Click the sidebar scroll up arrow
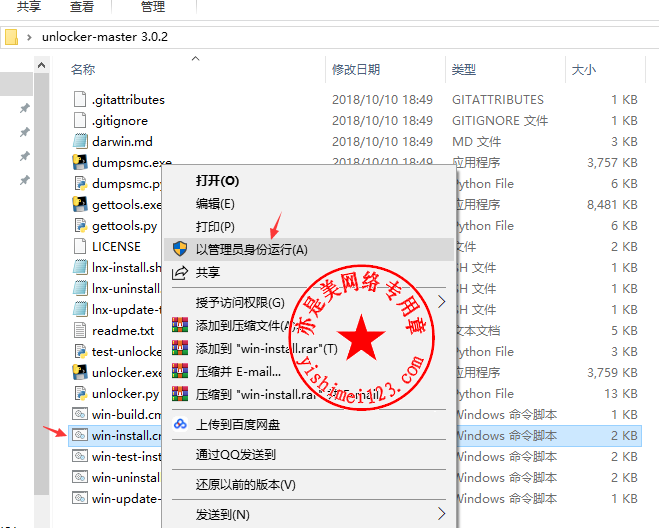Viewport: 659px width, 528px height. coord(41,65)
